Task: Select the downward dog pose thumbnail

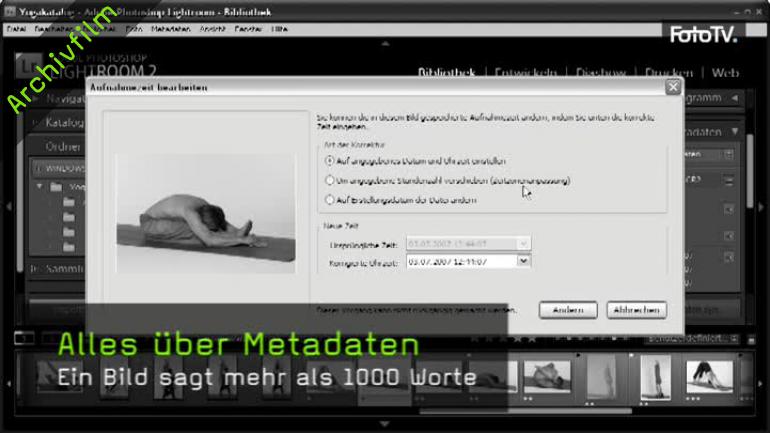Action: click(709, 377)
